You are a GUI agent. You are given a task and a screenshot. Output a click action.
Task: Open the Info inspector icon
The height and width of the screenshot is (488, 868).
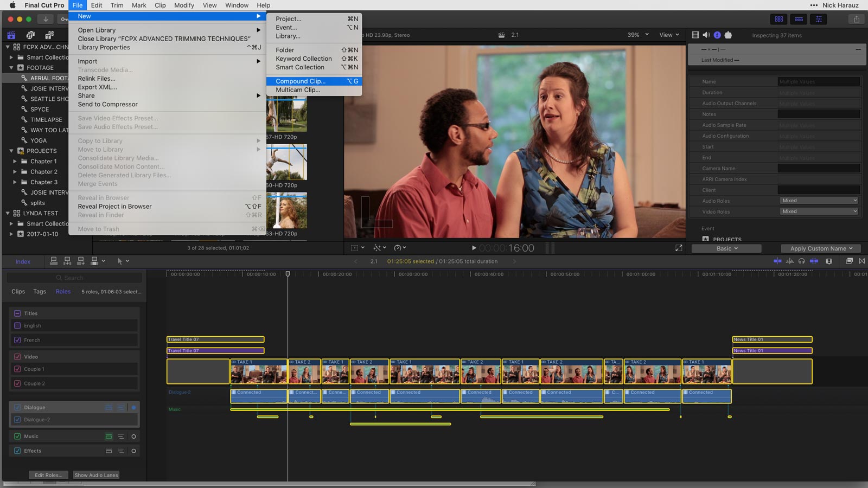(x=717, y=35)
